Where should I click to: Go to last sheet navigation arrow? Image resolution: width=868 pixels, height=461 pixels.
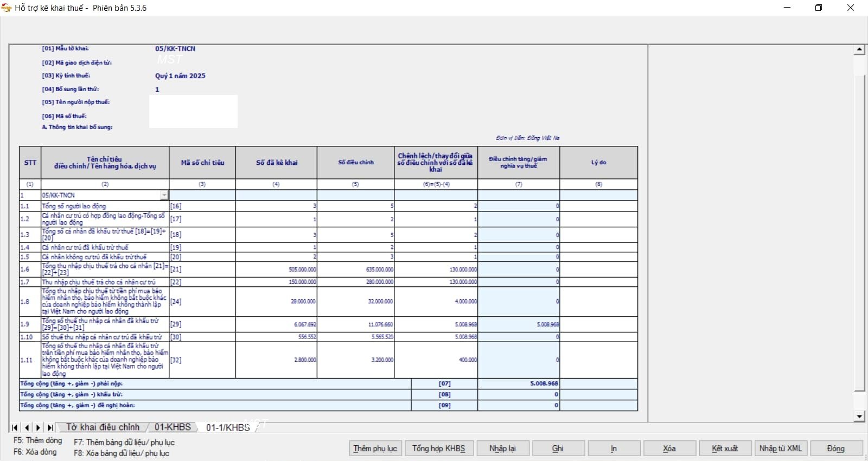click(x=50, y=428)
